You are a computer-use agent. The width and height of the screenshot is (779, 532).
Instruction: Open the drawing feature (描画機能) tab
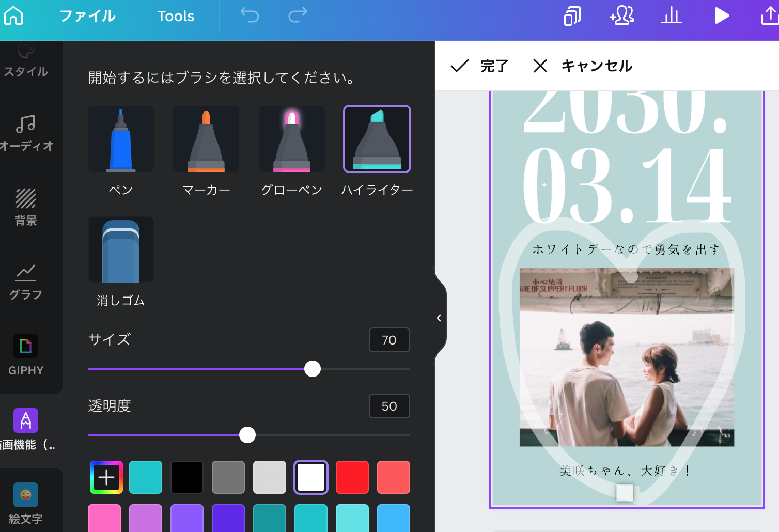[26, 430]
